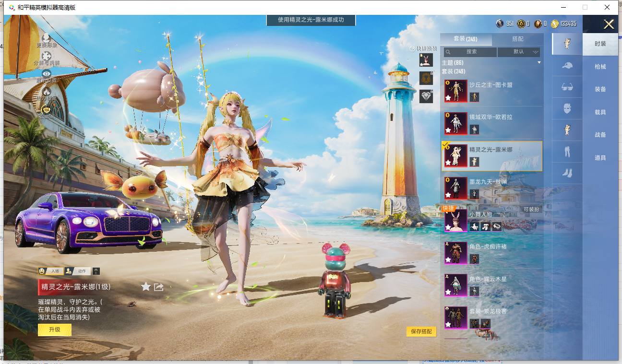Click the 搜索 search field
Image resolution: width=622 pixels, height=364 pixels.
[470, 51]
